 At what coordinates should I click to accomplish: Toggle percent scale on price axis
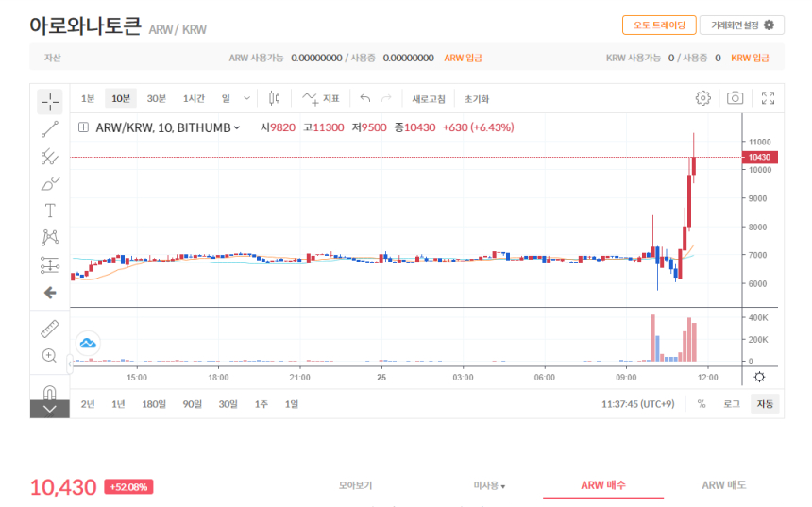tap(701, 404)
